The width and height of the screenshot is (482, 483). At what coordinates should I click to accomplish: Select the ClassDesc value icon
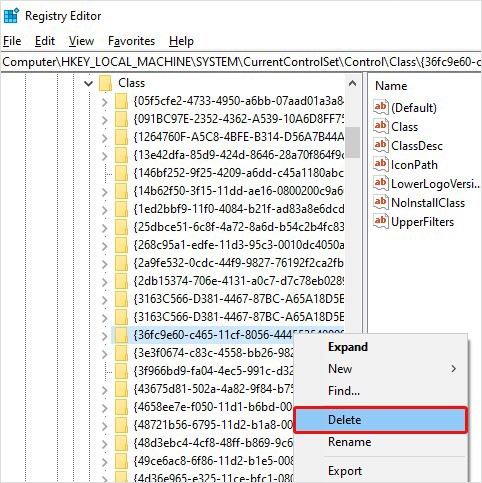(381, 145)
